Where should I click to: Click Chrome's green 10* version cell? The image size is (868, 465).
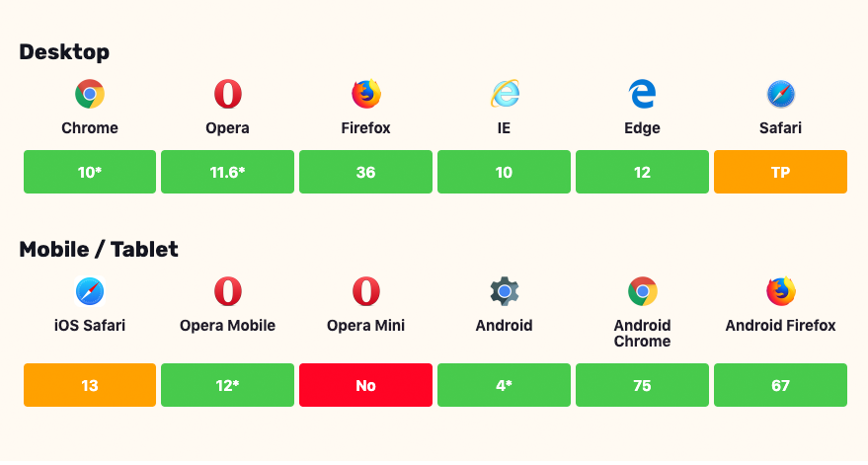click(90, 172)
